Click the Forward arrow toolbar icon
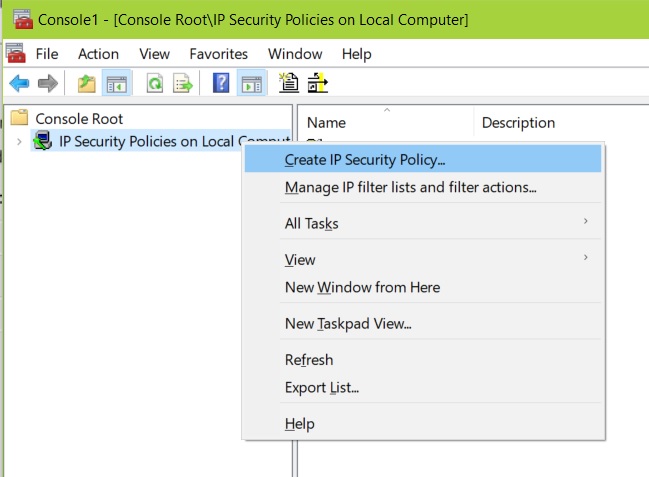 pos(48,83)
